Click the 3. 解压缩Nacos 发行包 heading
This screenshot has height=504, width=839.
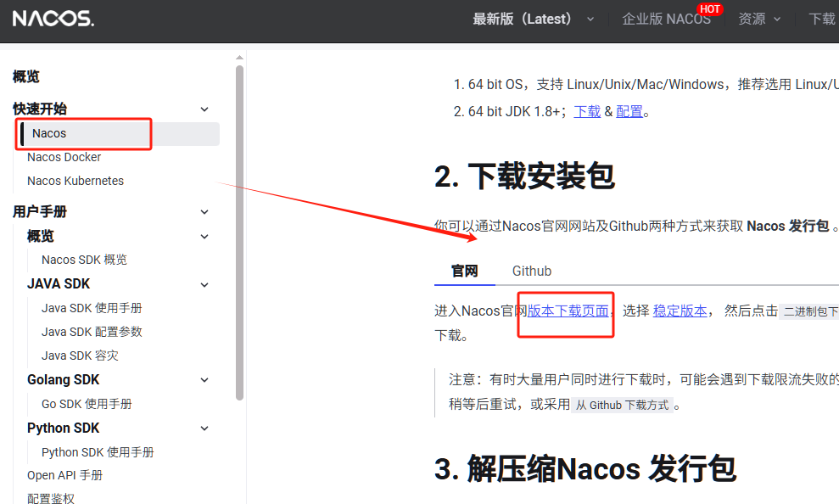(585, 468)
